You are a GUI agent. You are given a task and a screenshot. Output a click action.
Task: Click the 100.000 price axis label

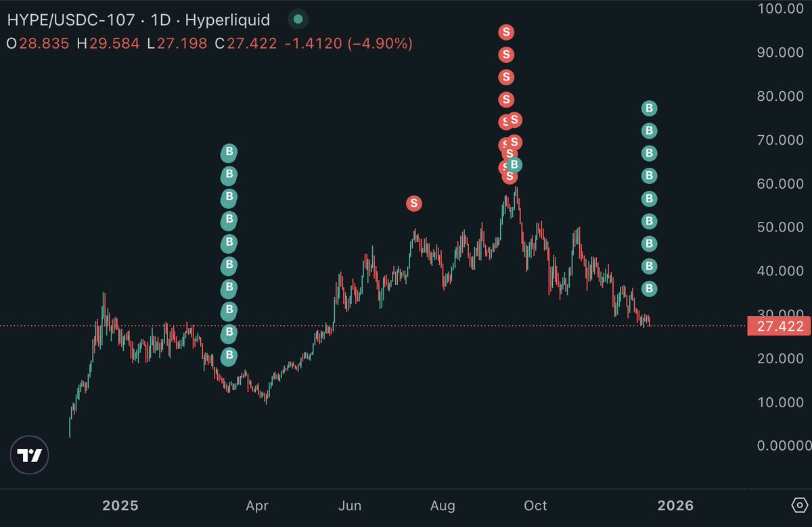[779, 9]
